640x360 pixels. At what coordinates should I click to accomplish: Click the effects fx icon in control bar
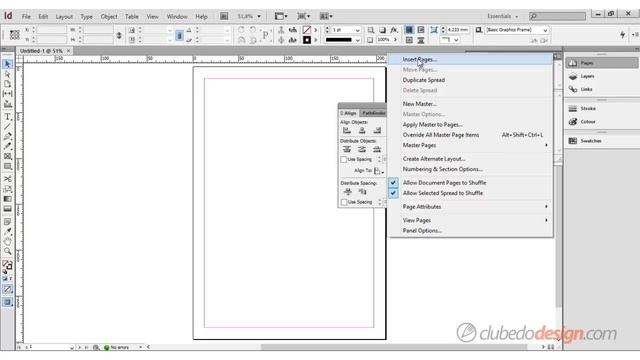[394, 30]
